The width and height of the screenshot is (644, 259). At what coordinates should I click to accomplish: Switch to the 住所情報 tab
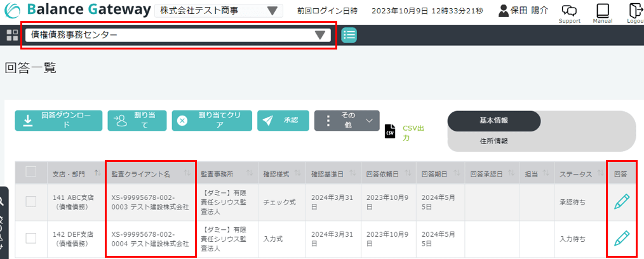(x=493, y=141)
